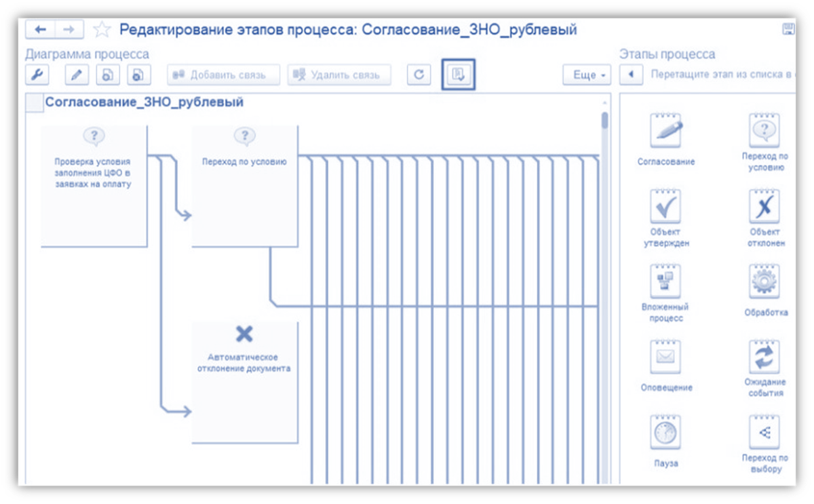
Task: Select the Пауза clock stage icon
Action: point(665,432)
